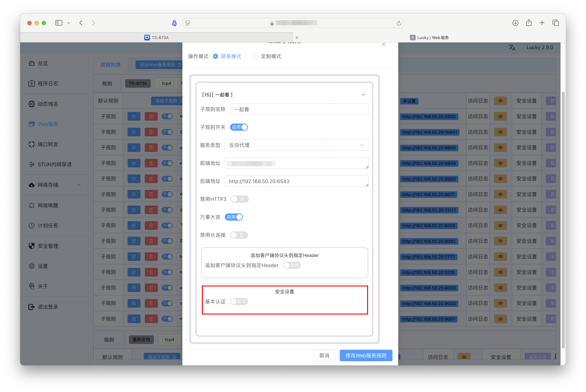The width and height of the screenshot is (586, 392).
Task: Click 修改Web服务规则 button
Action: [x=366, y=355]
